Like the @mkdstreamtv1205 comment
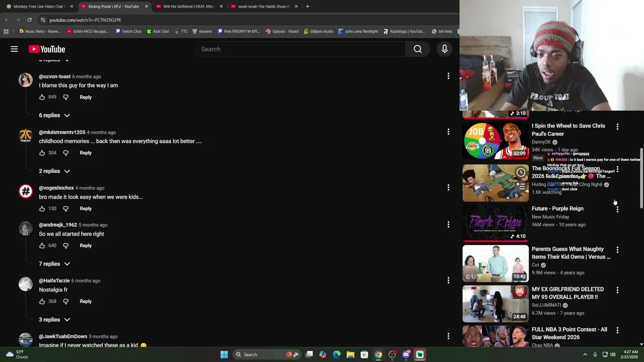Image resolution: width=644 pixels, height=362 pixels. (42, 153)
